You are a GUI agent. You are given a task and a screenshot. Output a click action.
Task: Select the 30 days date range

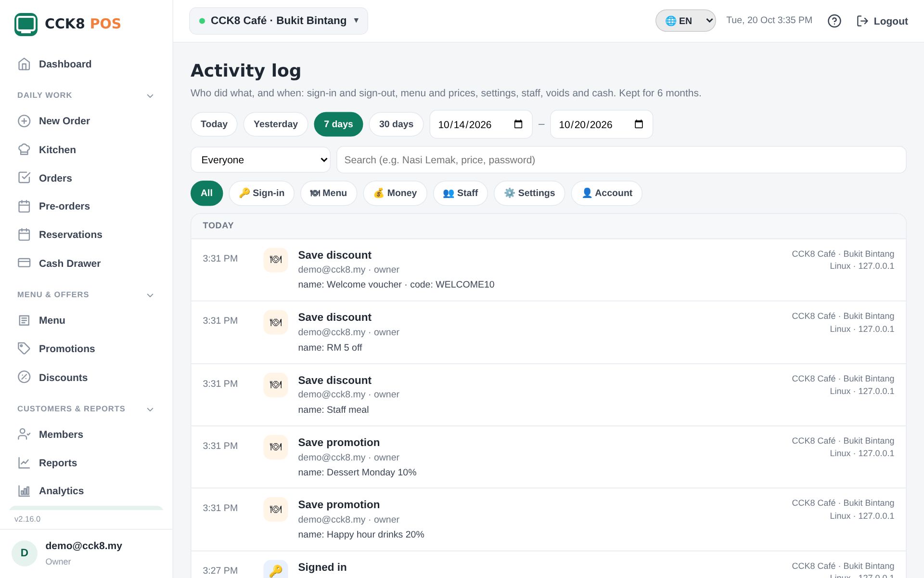pos(396,124)
